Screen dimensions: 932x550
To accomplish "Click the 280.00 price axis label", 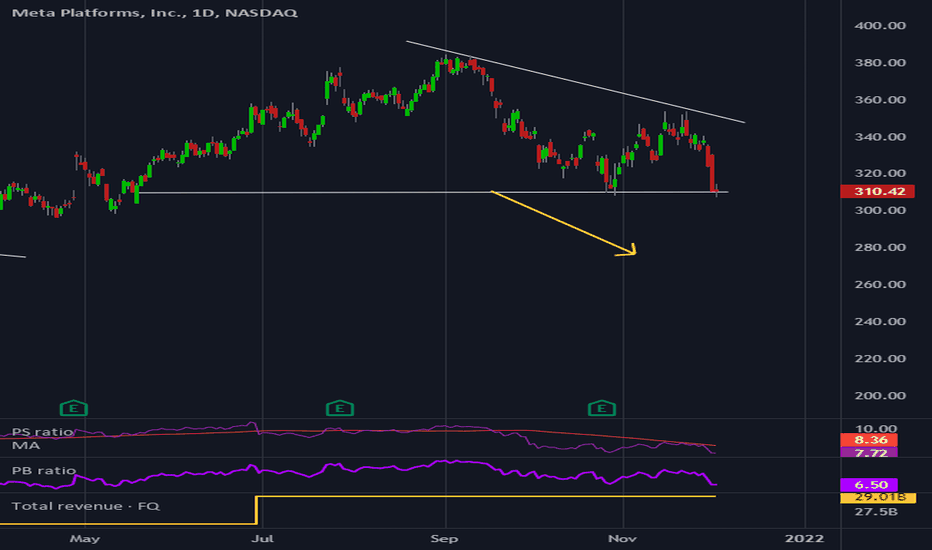I will click(x=880, y=247).
